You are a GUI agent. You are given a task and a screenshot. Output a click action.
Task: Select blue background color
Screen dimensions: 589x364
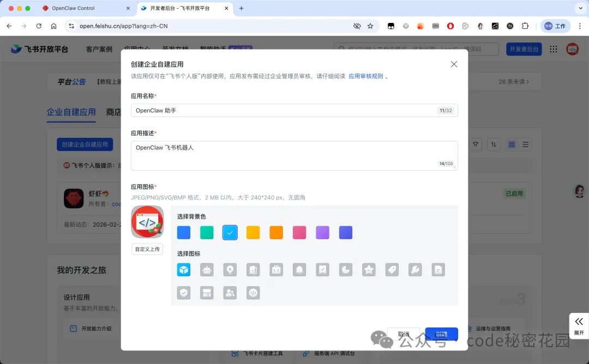click(x=184, y=233)
